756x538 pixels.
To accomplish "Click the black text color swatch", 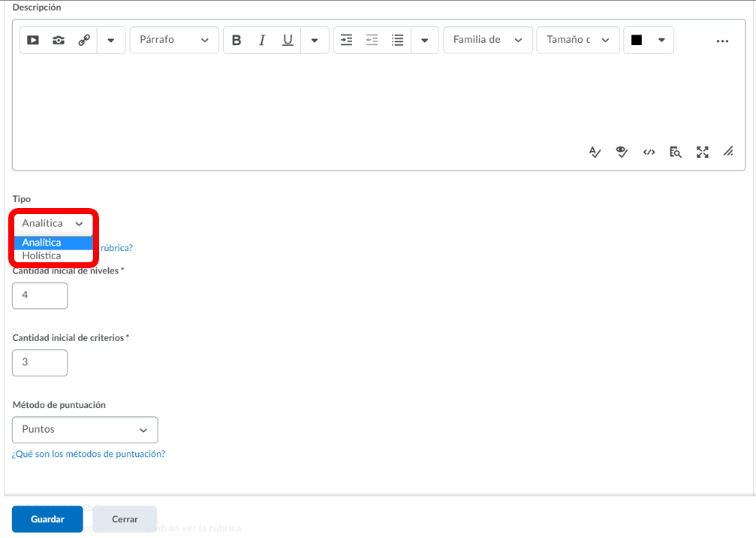I will click(x=637, y=41).
